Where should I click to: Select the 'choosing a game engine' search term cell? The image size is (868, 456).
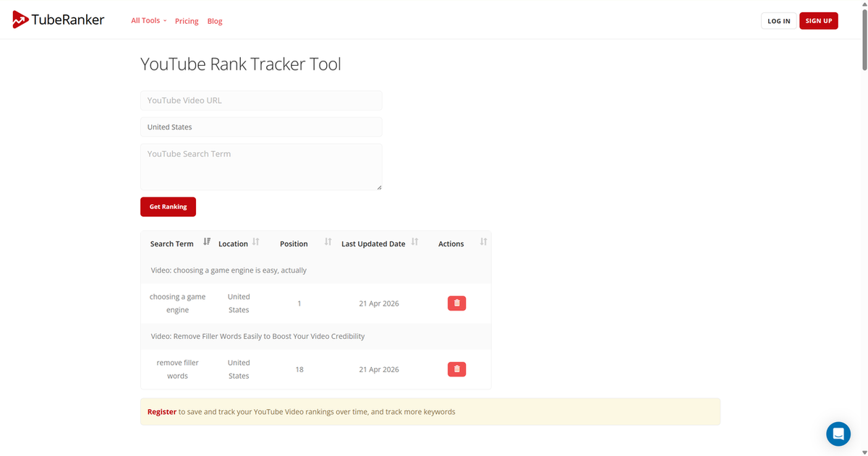(177, 304)
